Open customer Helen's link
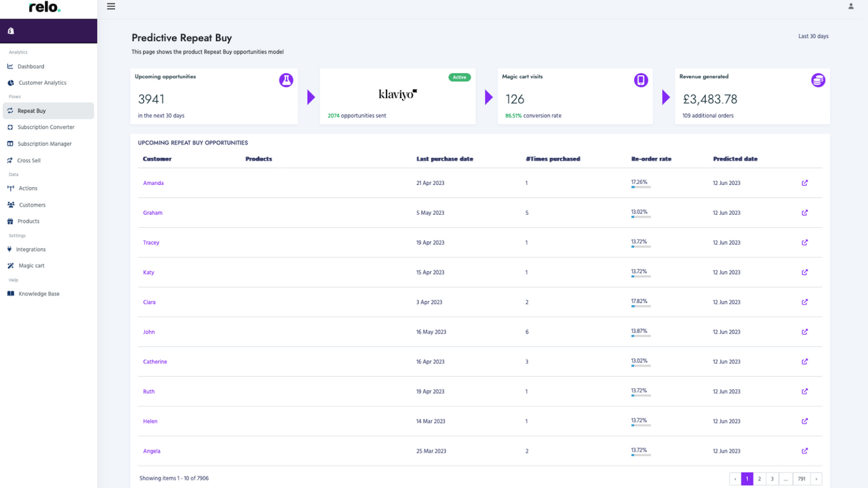 (x=151, y=422)
